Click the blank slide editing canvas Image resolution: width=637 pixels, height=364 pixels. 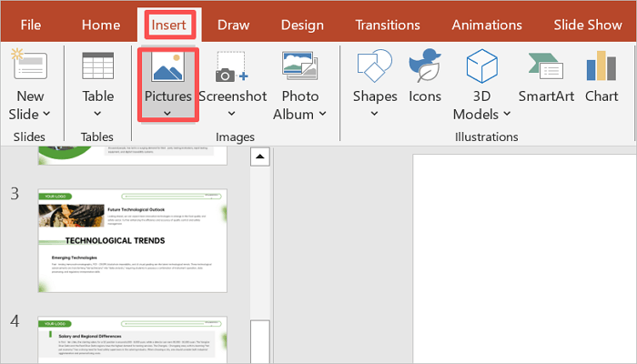[524, 258]
